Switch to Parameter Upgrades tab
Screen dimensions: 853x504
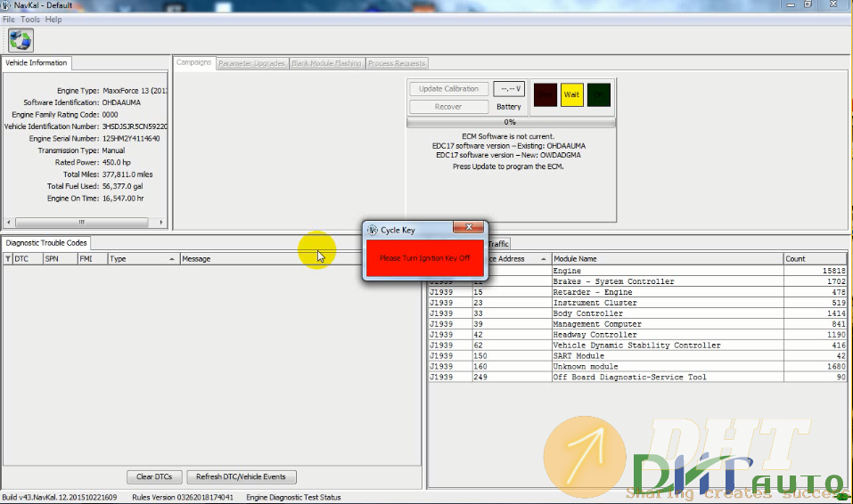(x=252, y=63)
